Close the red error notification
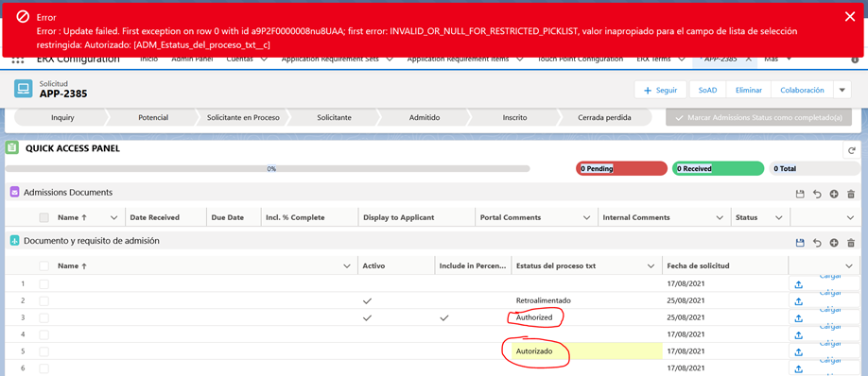This screenshot has height=376, width=868. pos(850,17)
